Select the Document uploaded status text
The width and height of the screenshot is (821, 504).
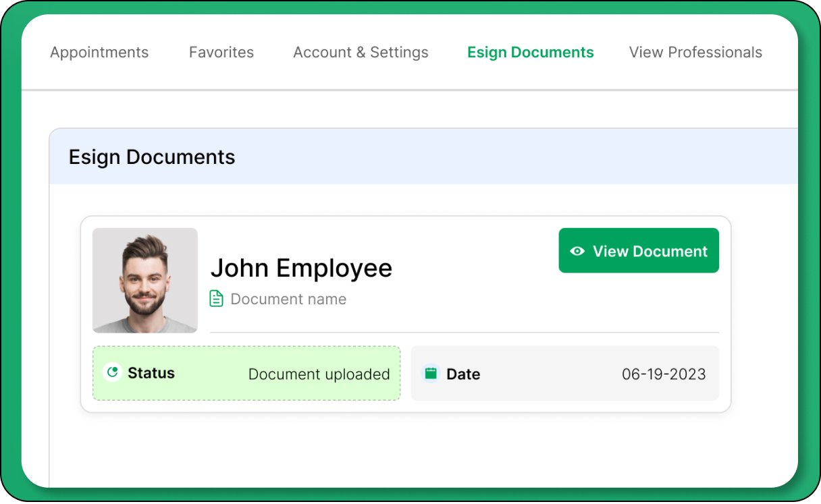pyautogui.click(x=319, y=374)
